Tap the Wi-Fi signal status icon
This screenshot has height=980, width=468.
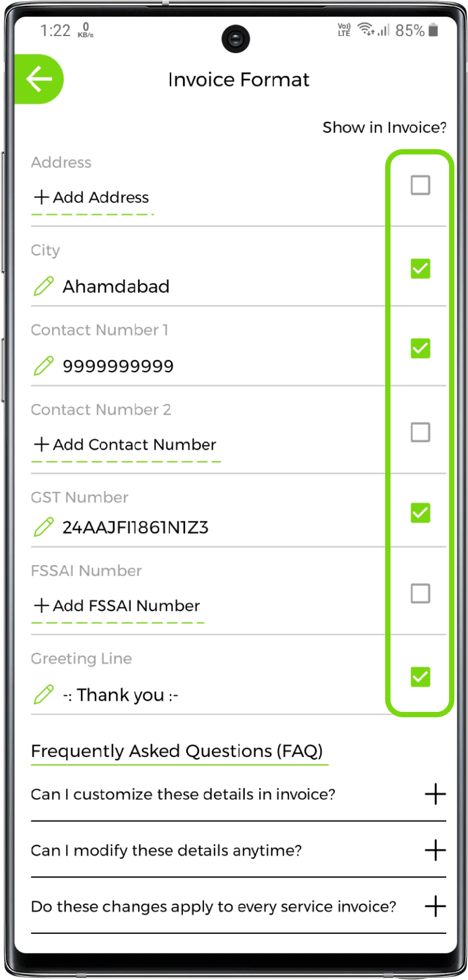366,29
